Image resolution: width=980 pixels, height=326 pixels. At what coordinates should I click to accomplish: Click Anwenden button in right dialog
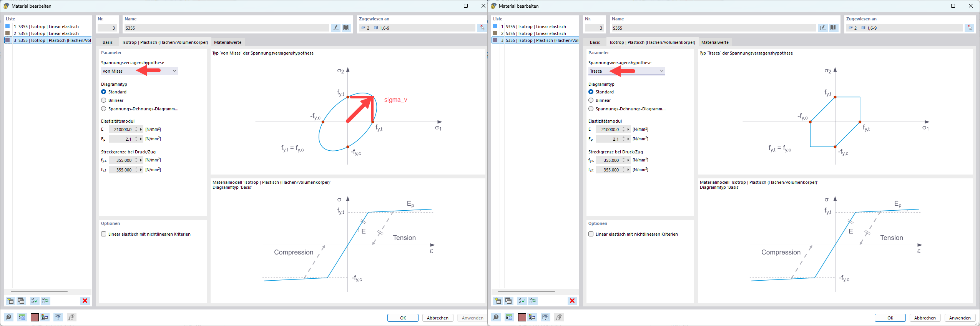pyautogui.click(x=960, y=318)
